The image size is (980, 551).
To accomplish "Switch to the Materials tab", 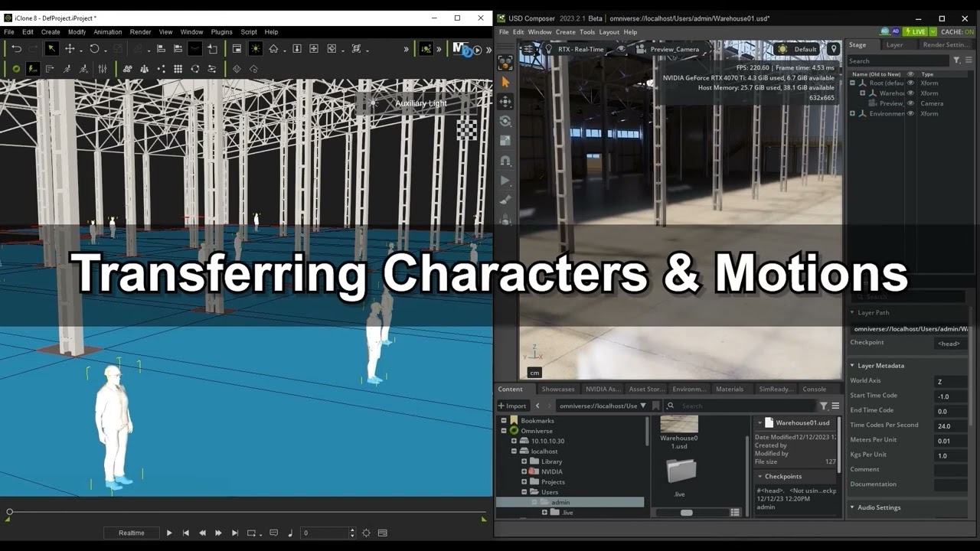I will (x=730, y=389).
